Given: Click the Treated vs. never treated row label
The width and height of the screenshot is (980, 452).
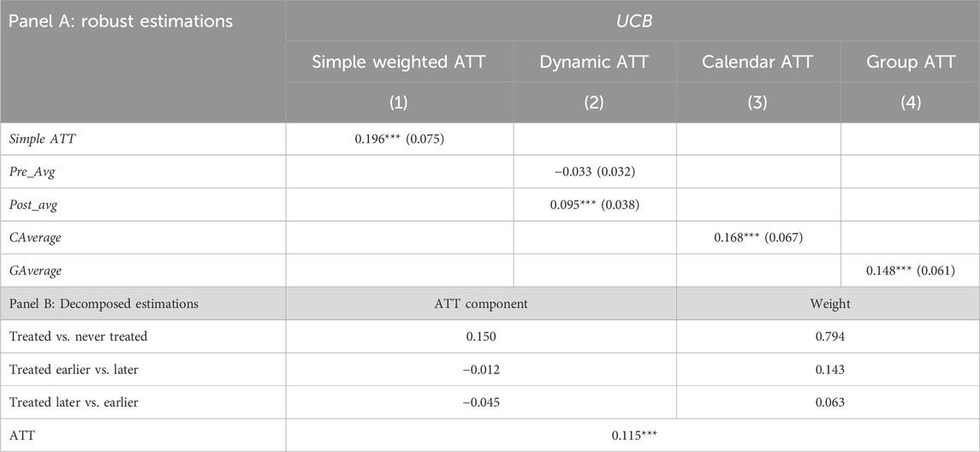Looking at the screenshot, I should point(78,336).
